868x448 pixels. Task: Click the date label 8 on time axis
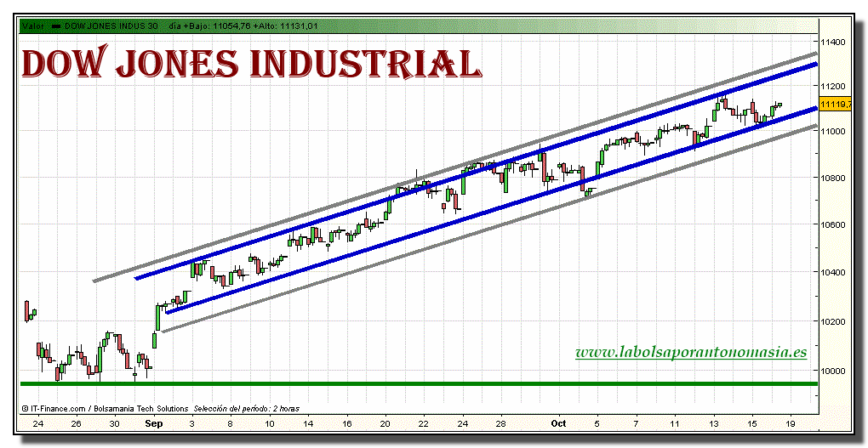click(x=231, y=424)
